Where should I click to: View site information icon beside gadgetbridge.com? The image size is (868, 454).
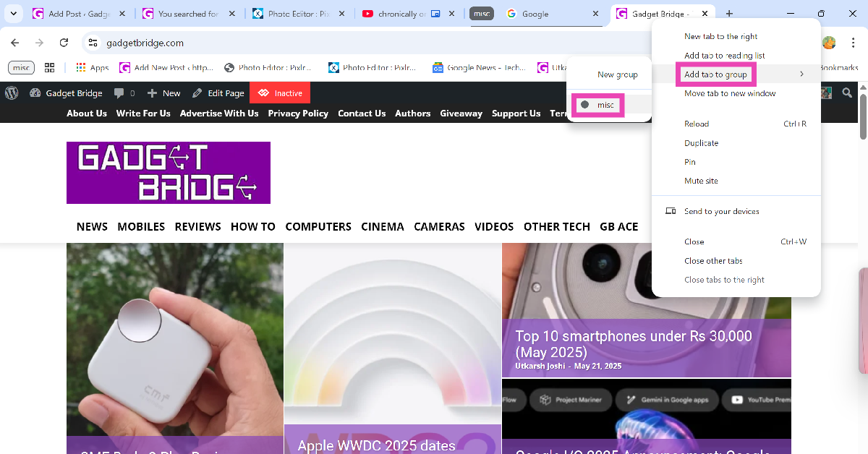coord(93,43)
